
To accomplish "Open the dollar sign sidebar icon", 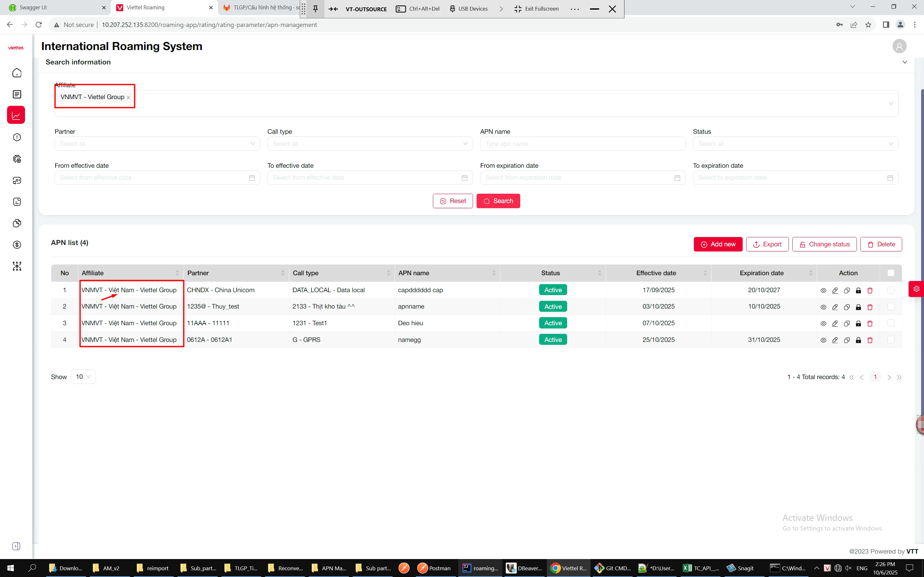I will 17,245.
